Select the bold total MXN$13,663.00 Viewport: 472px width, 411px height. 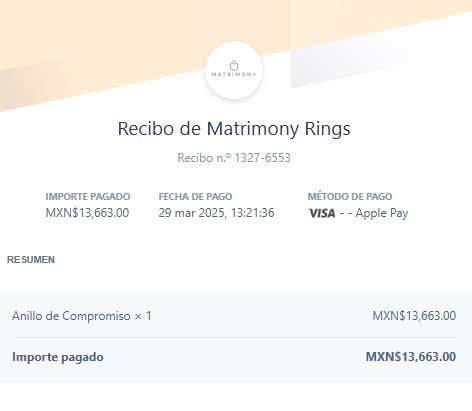tap(411, 357)
